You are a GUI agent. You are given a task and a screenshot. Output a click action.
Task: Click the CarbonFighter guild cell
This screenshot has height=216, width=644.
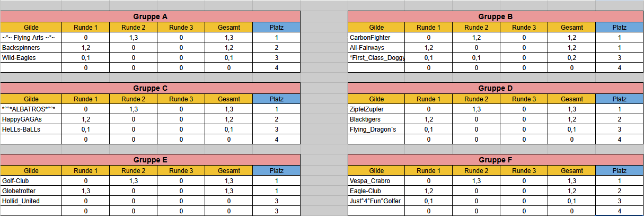[376, 38]
